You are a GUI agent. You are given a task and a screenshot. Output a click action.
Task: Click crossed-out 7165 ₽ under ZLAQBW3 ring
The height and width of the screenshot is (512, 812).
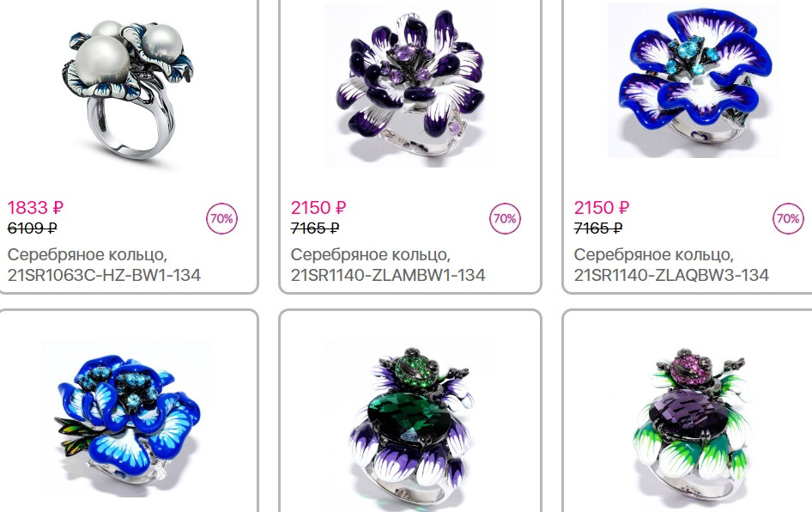pos(598,228)
